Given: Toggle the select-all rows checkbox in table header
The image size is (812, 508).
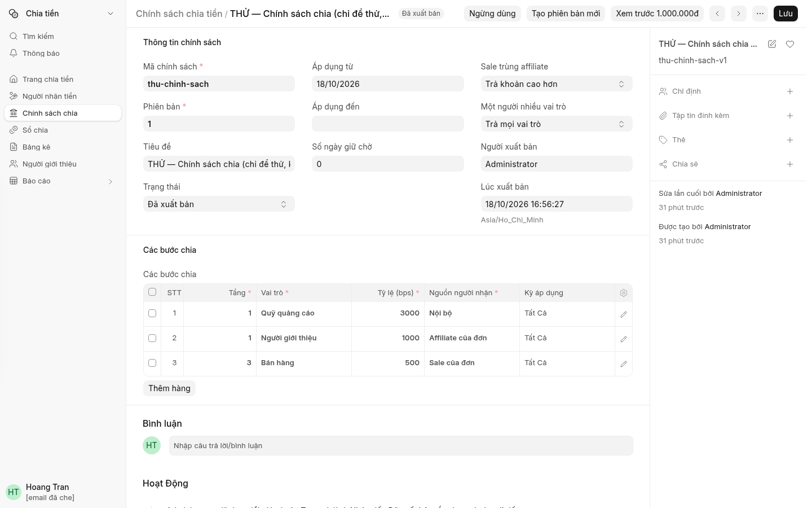Looking at the screenshot, I should (152, 292).
